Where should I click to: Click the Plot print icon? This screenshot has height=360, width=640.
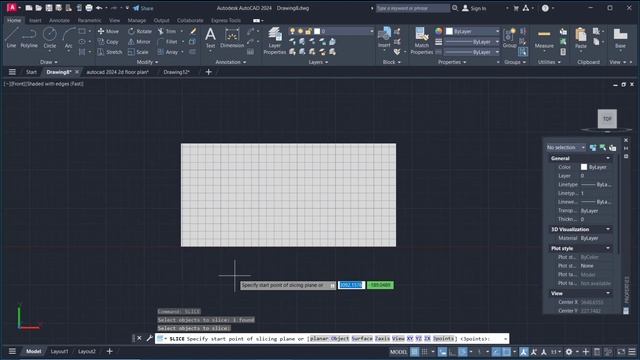pos(89,8)
